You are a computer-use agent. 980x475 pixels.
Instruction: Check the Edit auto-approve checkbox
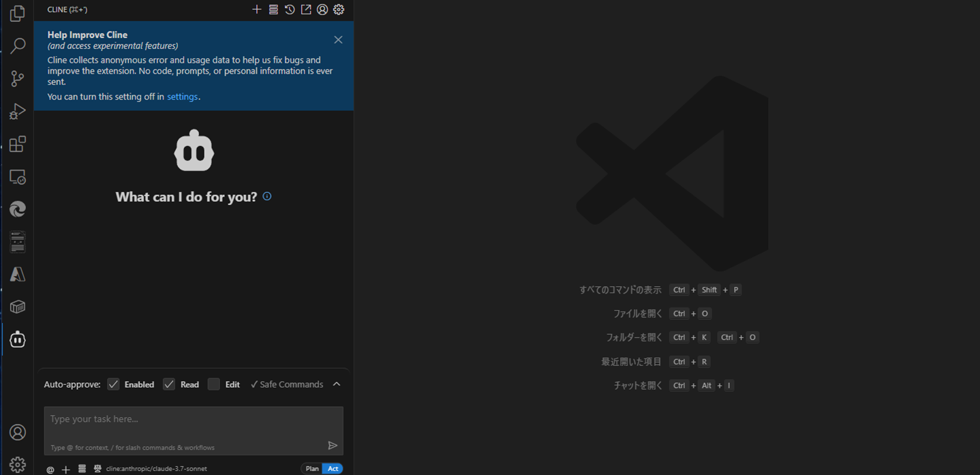click(x=214, y=384)
